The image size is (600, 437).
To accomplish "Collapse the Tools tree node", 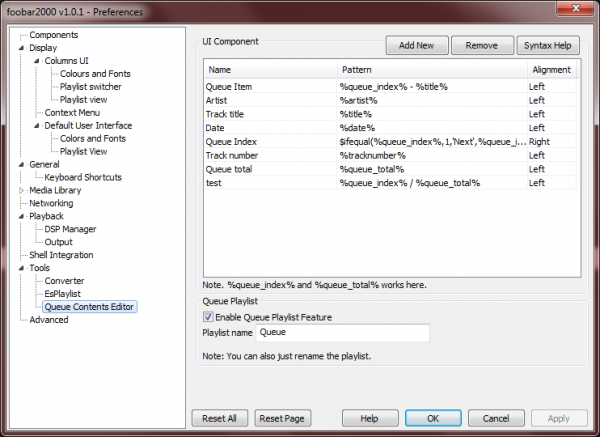I will tap(22, 268).
